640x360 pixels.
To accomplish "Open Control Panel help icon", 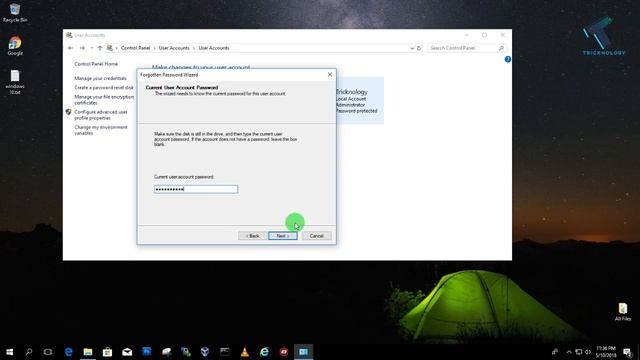I will pyautogui.click(x=507, y=60).
